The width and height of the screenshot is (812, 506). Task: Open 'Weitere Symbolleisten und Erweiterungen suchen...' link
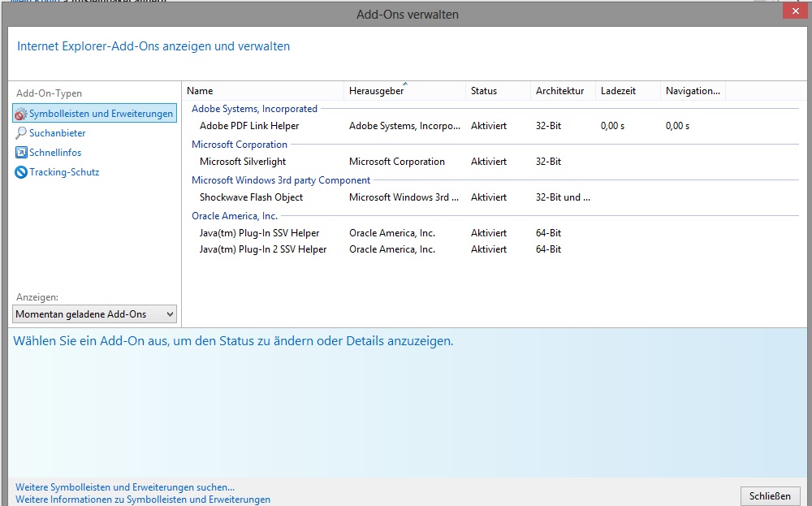125,487
